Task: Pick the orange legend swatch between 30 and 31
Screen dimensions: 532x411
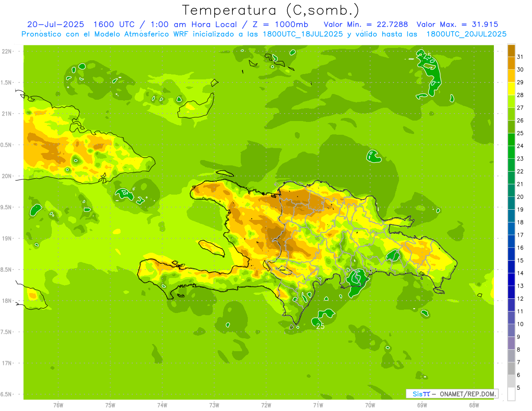Action: coord(511,63)
